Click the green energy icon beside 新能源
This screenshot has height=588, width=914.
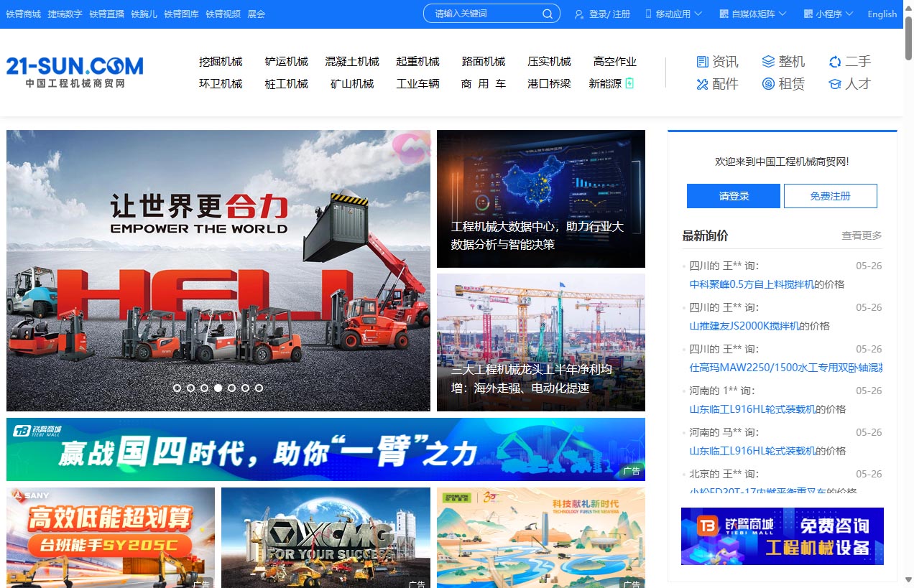click(x=629, y=83)
